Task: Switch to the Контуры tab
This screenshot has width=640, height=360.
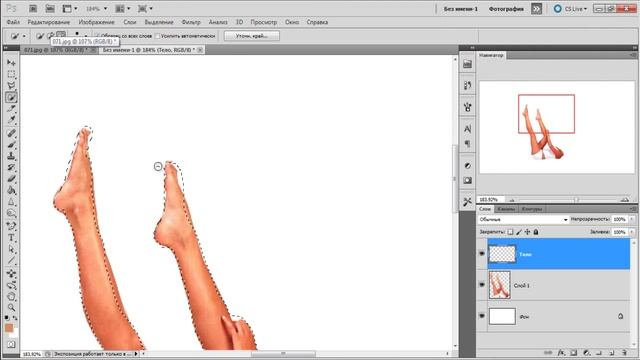Action: pyautogui.click(x=532, y=209)
